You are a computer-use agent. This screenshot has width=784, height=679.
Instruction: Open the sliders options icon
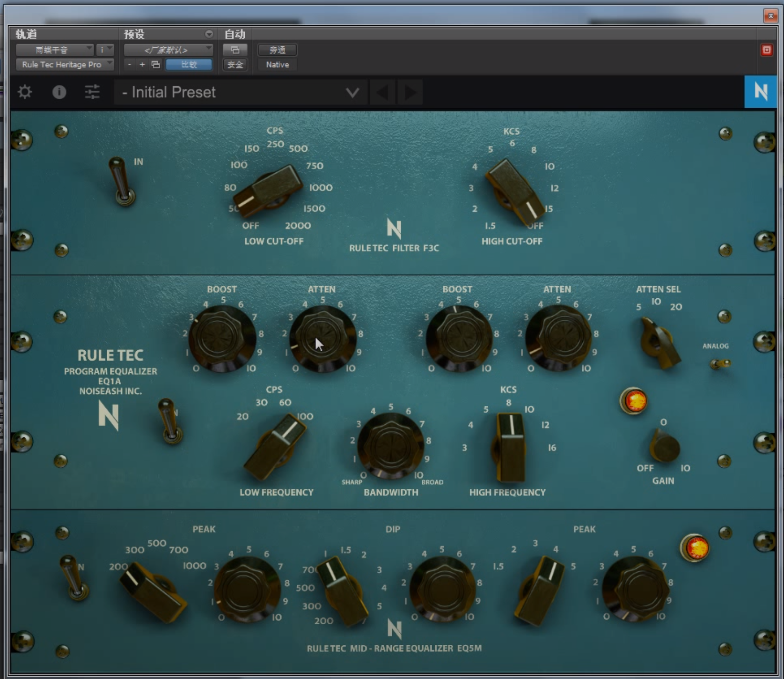(92, 92)
